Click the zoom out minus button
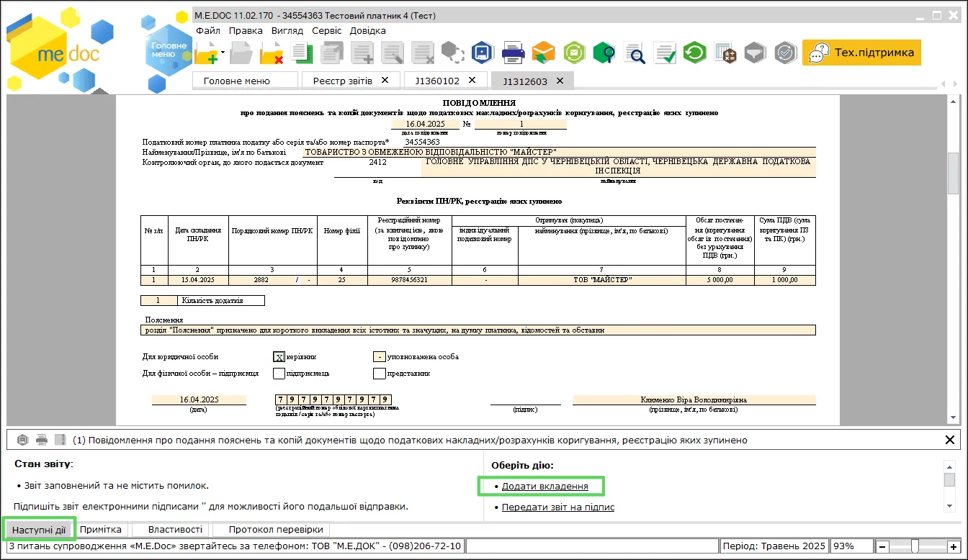This screenshot has height=560, width=968. pyautogui.click(x=882, y=546)
